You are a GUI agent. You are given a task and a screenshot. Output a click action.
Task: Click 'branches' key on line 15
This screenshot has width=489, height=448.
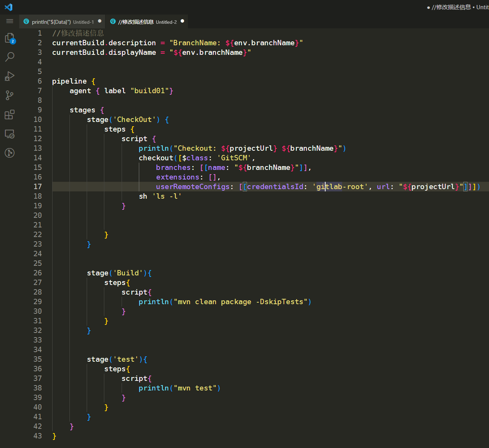pyautogui.click(x=173, y=168)
